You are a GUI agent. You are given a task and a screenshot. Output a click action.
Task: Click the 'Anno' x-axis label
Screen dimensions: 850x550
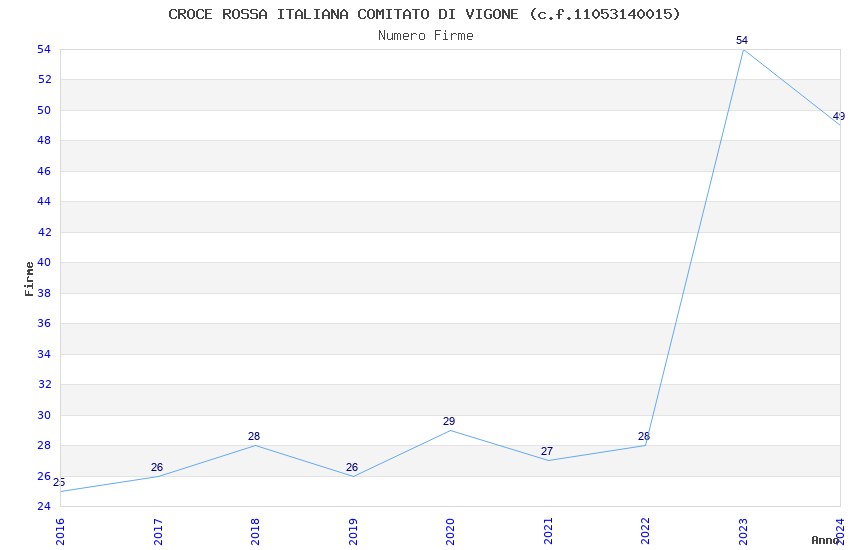825,540
